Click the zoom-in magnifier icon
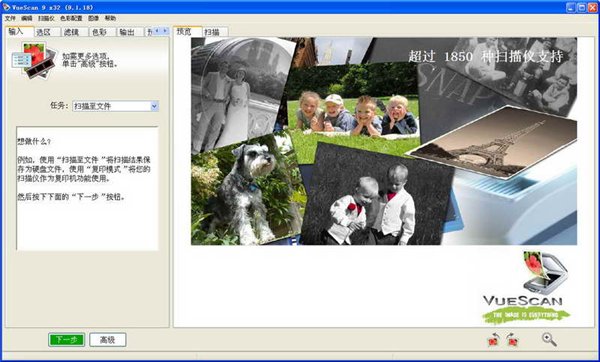This screenshot has height=362, width=600. (549, 339)
